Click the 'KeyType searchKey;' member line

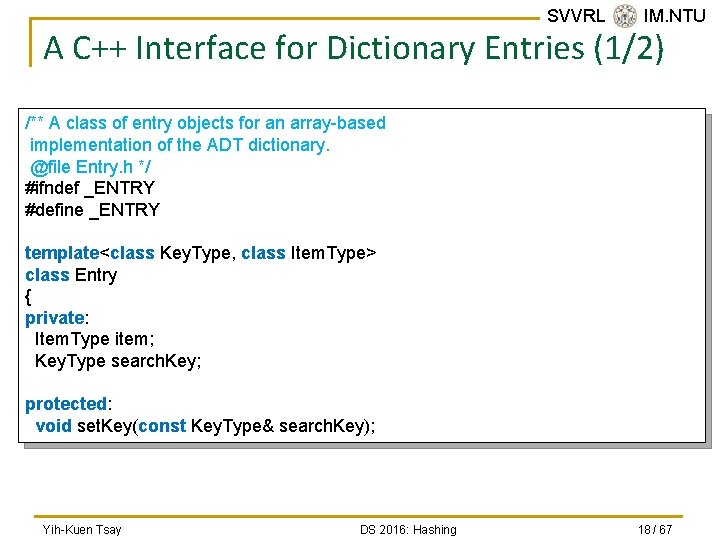[x=118, y=361]
